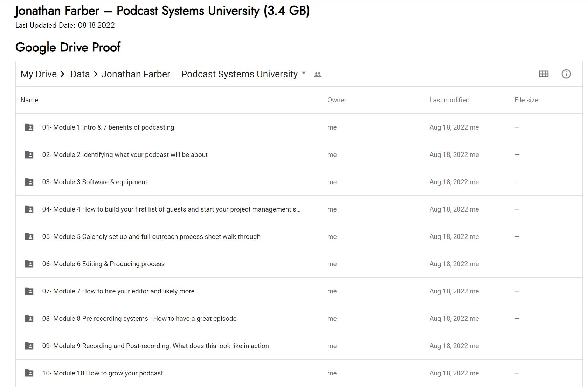588x387 pixels.
Task: Open the Data breadcrumb folder
Action: tap(80, 74)
